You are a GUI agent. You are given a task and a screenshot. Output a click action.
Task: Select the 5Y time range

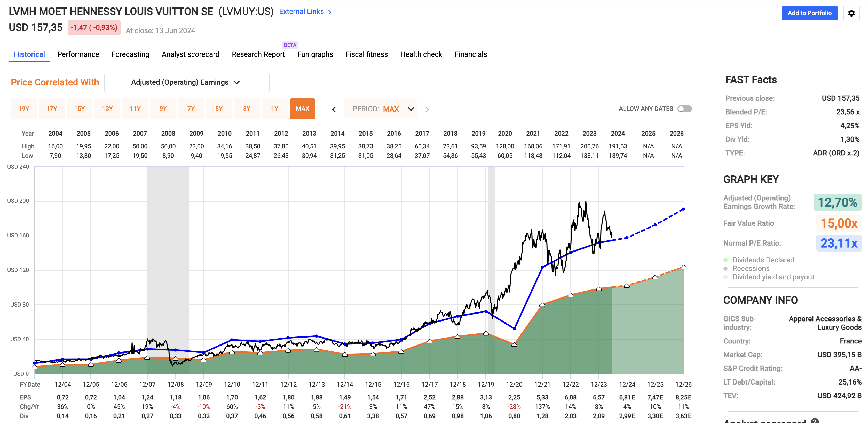click(x=219, y=108)
